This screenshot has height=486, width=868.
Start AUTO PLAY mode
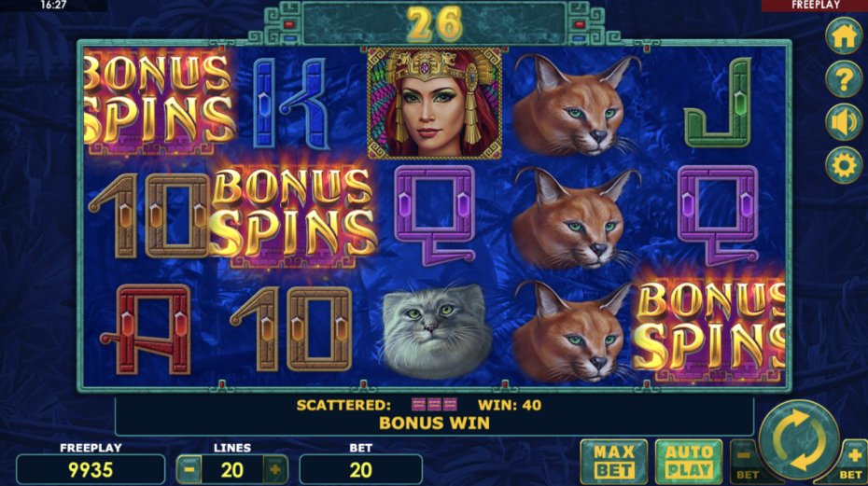click(x=689, y=462)
